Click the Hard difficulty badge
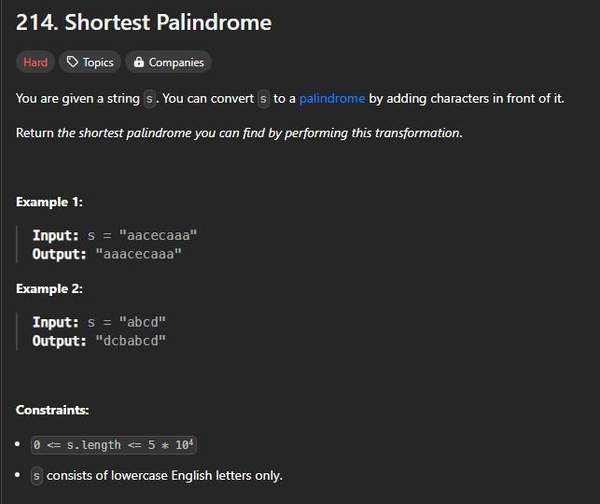This screenshot has width=600, height=504. tap(35, 62)
